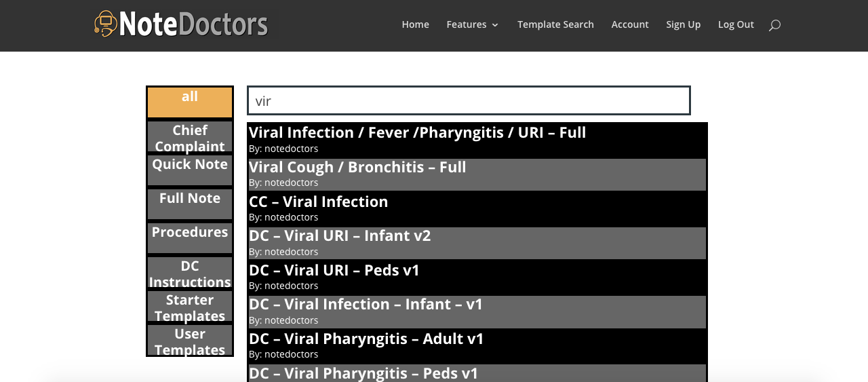Screen dimensions: 868x382
Task: Select DC – Viral URI – Infant v2
Action: click(x=477, y=243)
